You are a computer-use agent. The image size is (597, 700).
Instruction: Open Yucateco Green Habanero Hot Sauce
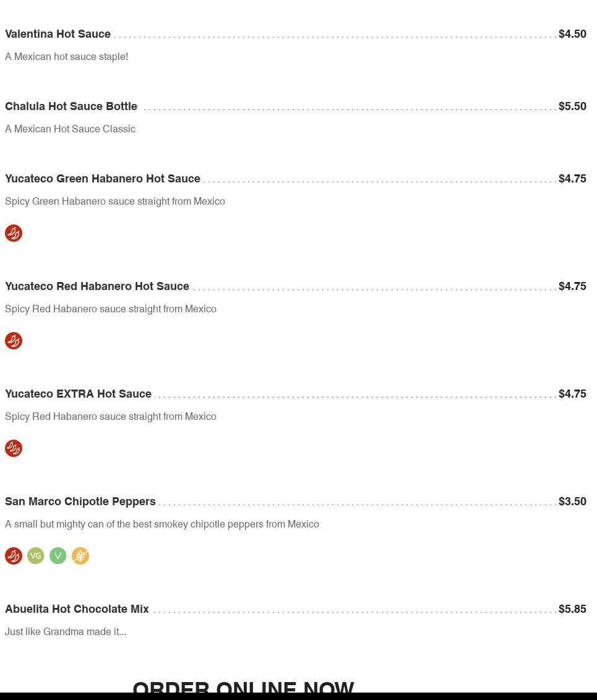(103, 179)
